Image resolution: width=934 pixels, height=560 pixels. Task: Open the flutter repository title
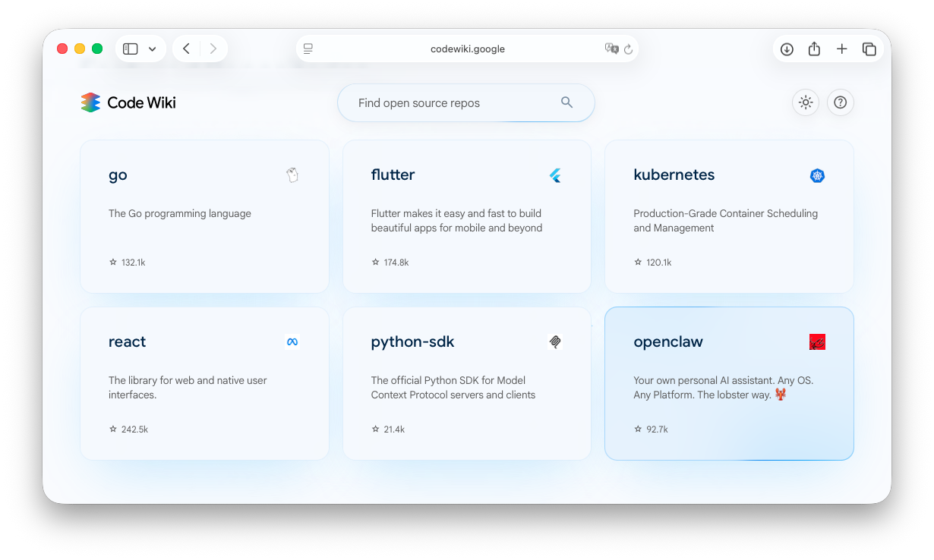pyautogui.click(x=393, y=175)
